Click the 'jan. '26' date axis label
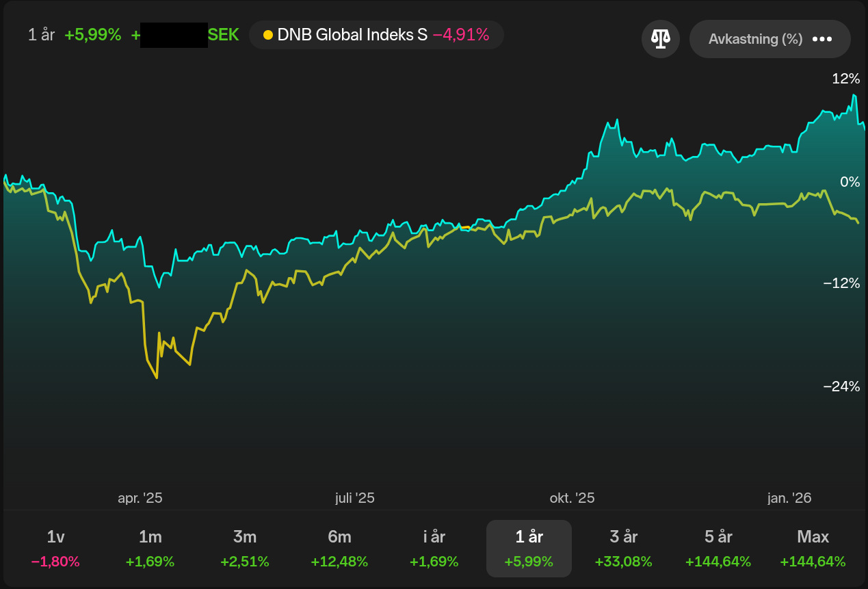The height and width of the screenshot is (589, 868). (789, 498)
